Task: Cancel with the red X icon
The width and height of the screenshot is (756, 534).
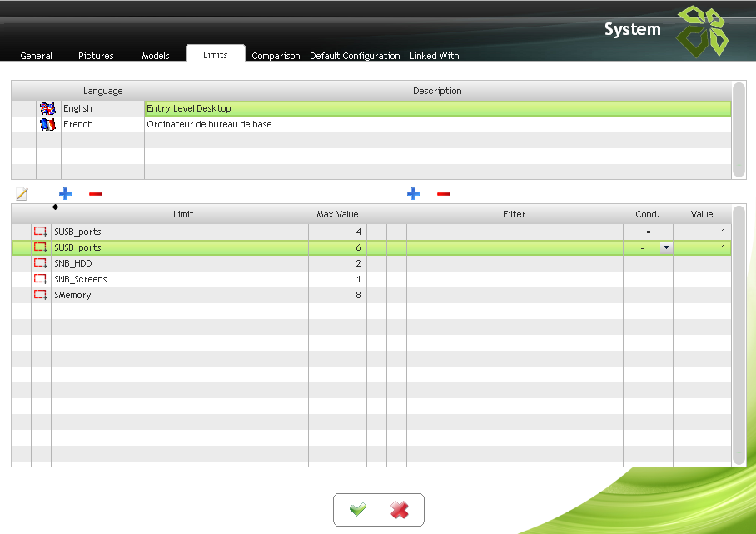Action: click(x=400, y=510)
